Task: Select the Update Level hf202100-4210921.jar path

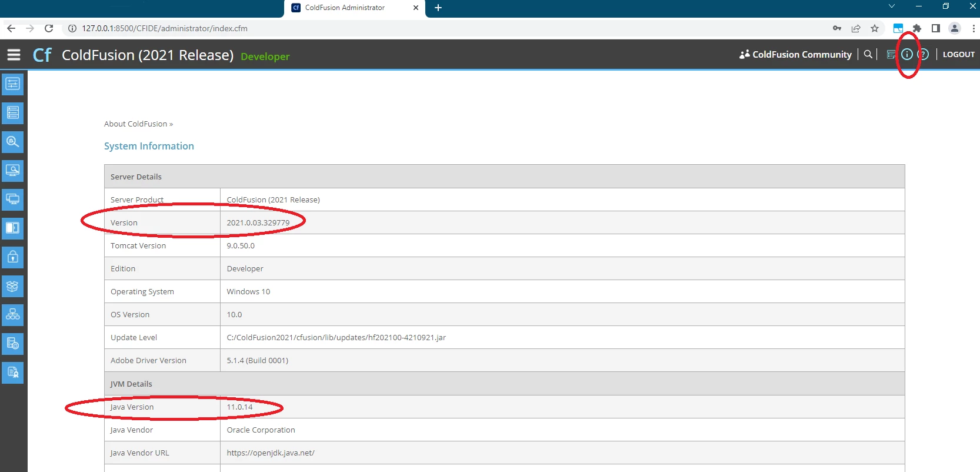Action: [336, 337]
